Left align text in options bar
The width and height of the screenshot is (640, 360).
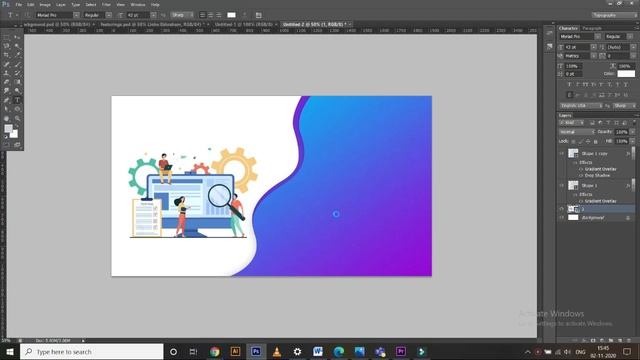coord(202,15)
